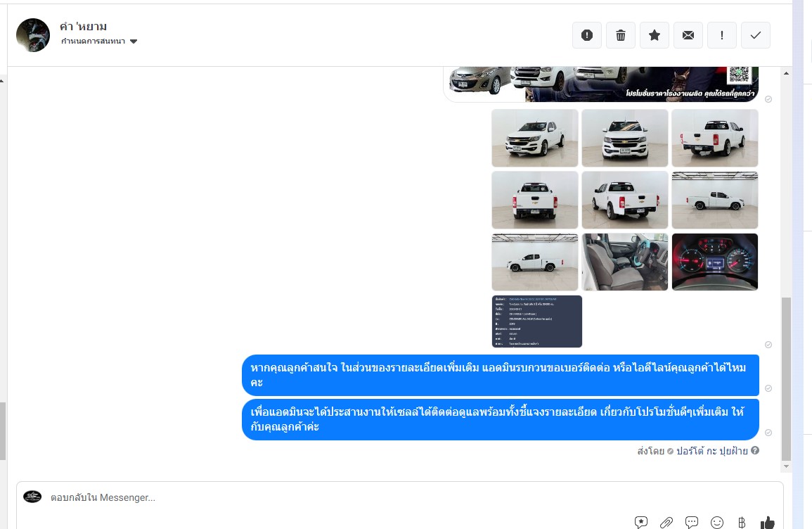Mark conversation unread with envelope icon
The height and width of the screenshot is (529, 812).
pos(688,35)
